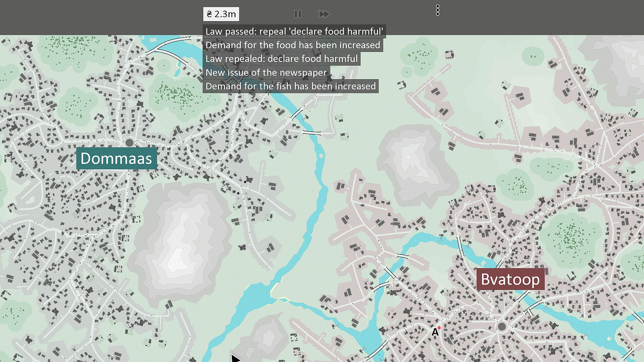This screenshot has width=644, height=362.
Task: Click 'Demand for the fish has been increased' message
Action: click(290, 86)
